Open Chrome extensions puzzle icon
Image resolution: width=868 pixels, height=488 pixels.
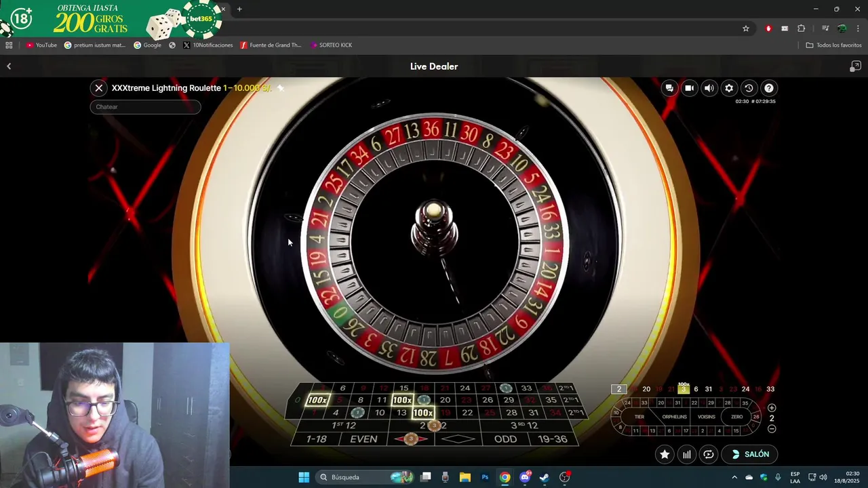802,28
